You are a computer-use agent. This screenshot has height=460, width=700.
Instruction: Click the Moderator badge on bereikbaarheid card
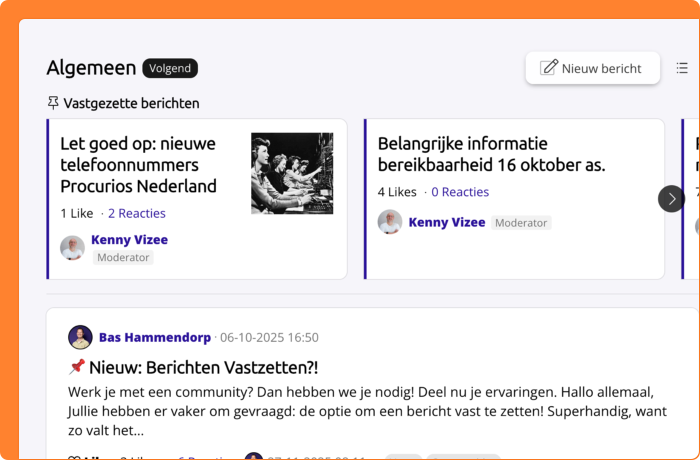click(521, 223)
